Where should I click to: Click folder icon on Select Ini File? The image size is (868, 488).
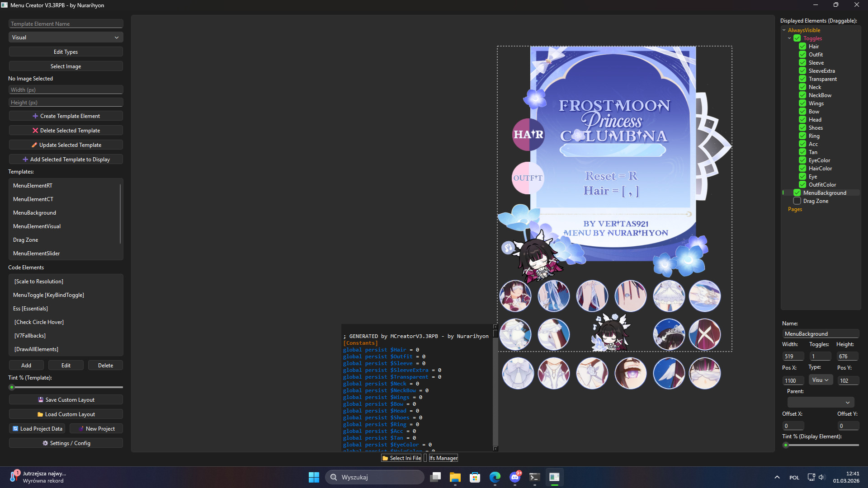[385, 458]
